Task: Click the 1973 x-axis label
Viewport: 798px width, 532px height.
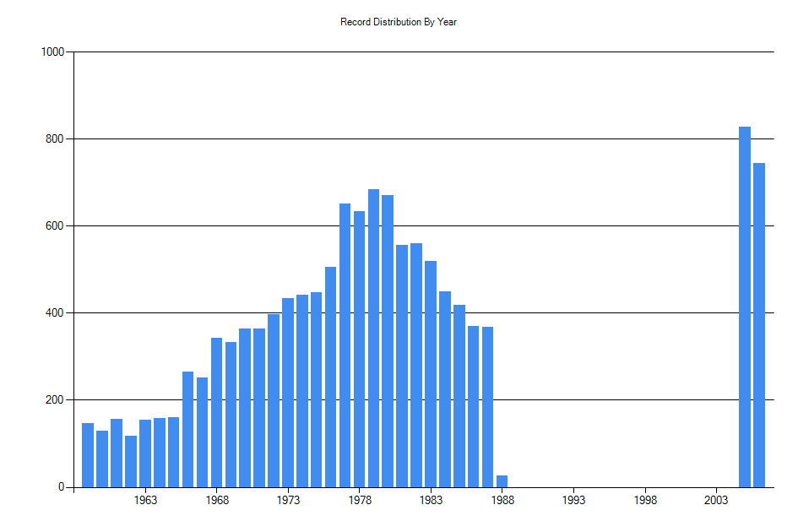Action: [288, 501]
